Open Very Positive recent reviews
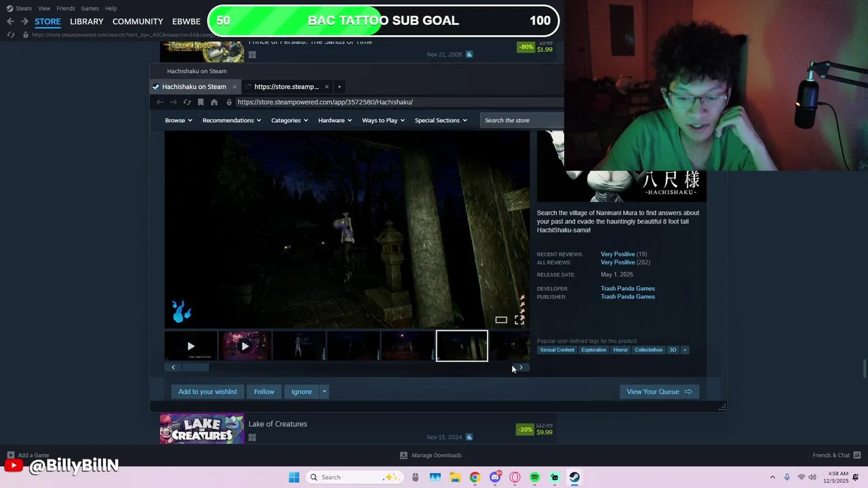This screenshot has height=488, width=868. [x=618, y=254]
